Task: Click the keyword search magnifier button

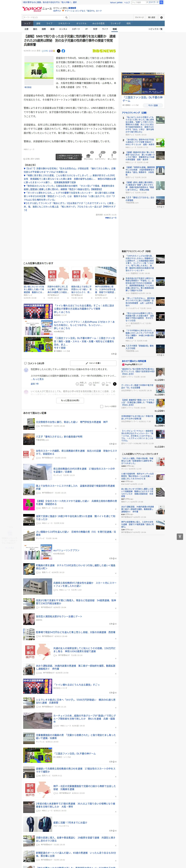Action: [x=66, y=18]
